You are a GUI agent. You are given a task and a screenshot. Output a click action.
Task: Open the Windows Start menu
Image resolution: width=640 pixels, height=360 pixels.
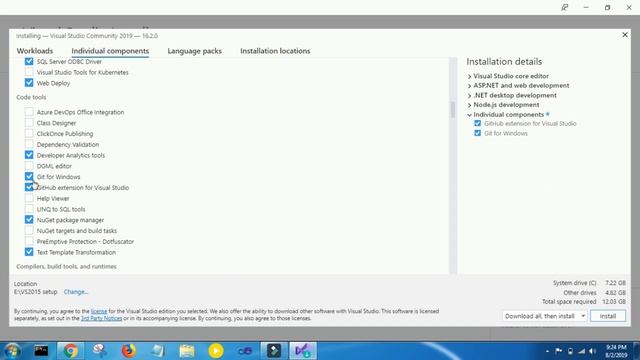[x=11, y=351]
